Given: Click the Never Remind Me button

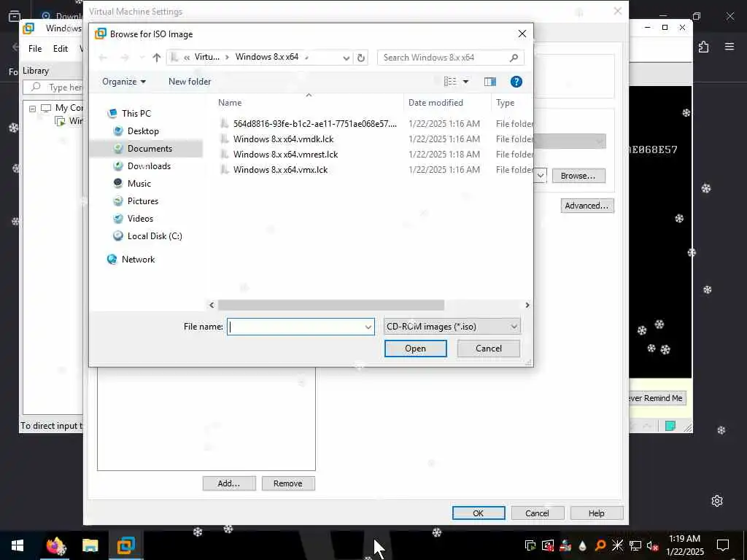Looking at the screenshot, I should click(657, 399).
